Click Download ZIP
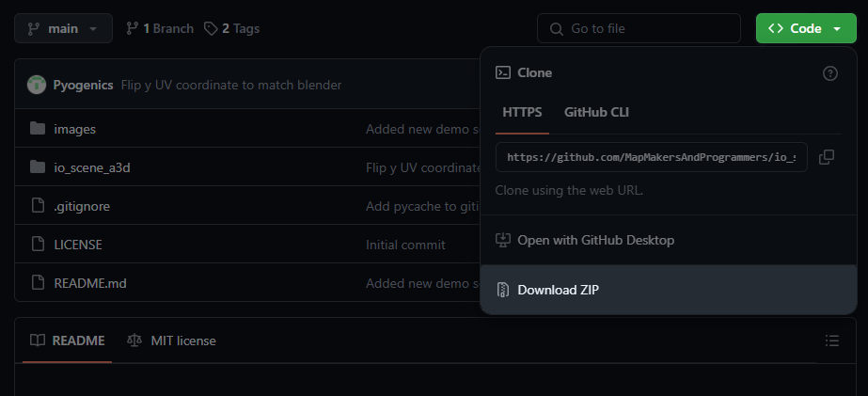Image resolution: width=868 pixels, height=396 pixels. pos(558,290)
